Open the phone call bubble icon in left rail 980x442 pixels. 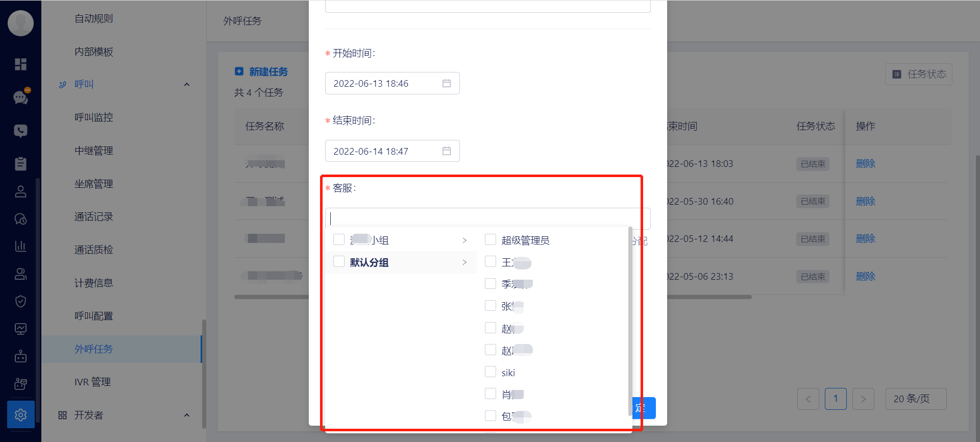[20, 131]
